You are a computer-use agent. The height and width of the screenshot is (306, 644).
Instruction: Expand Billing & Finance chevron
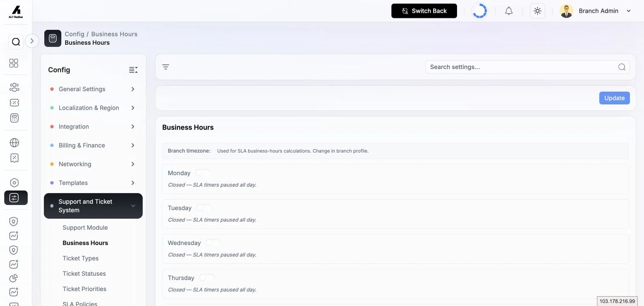tap(133, 145)
